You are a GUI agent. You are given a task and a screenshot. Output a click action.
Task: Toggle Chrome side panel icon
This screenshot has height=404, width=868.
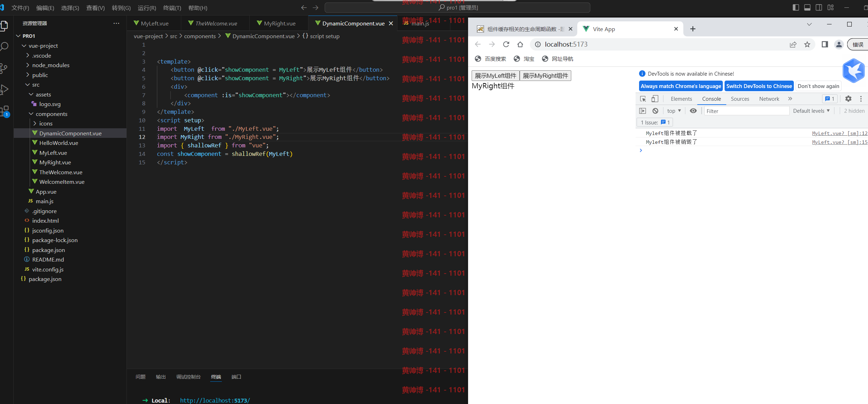pyautogui.click(x=825, y=44)
